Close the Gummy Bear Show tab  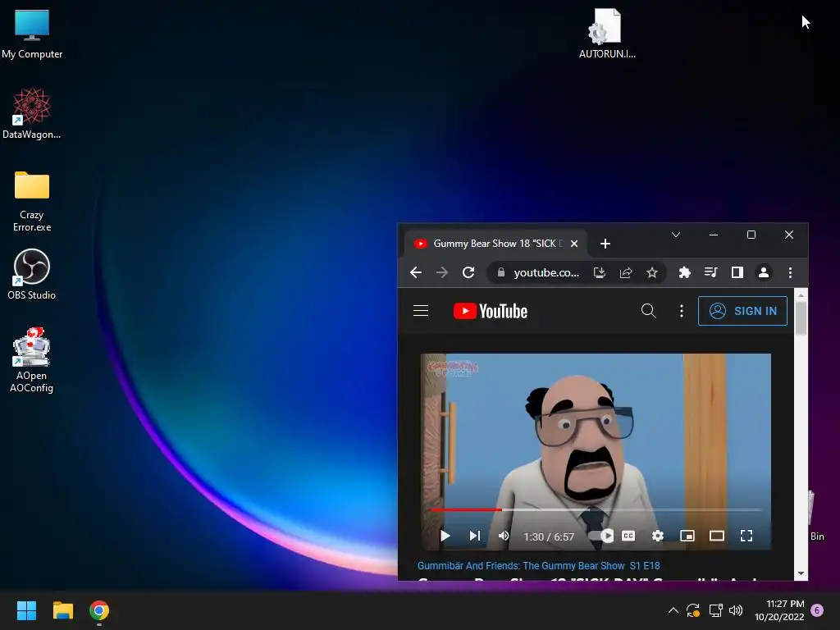click(x=574, y=244)
